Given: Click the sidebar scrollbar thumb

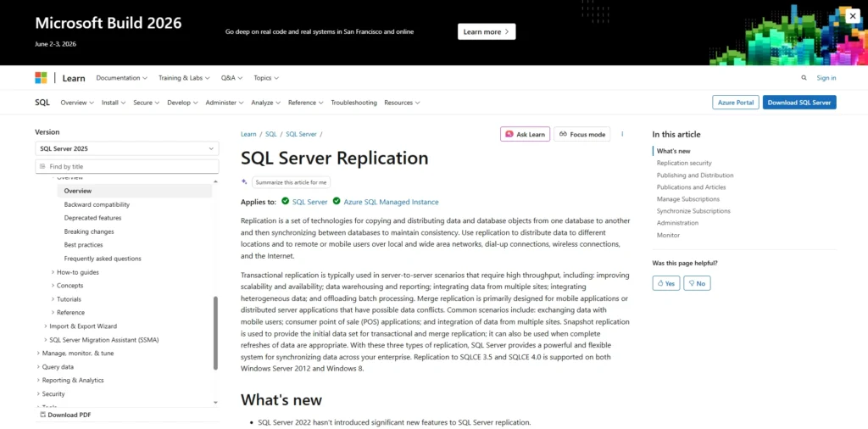Looking at the screenshot, I should [x=215, y=332].
